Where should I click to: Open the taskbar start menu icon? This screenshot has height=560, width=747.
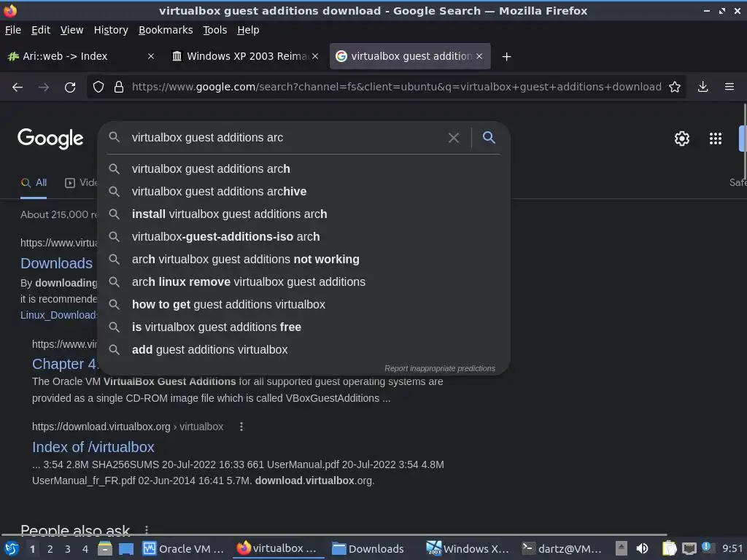tap(11, 549)
